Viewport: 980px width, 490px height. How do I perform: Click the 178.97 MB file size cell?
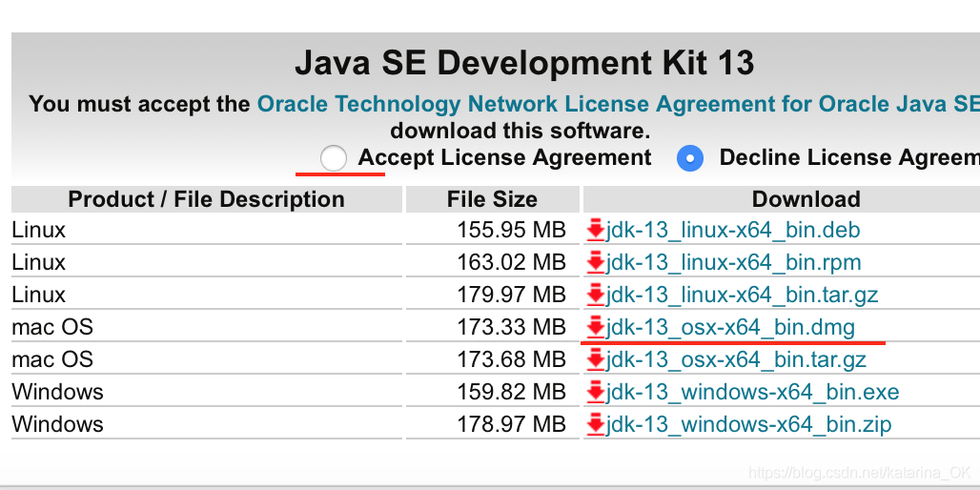[493, 425]
